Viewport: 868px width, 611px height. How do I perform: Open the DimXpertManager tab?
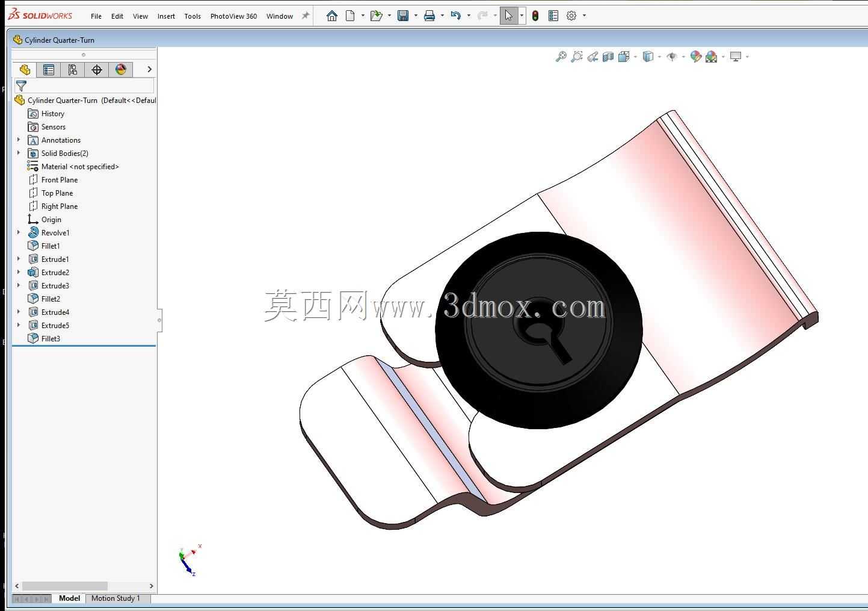(x=97, y=70)
